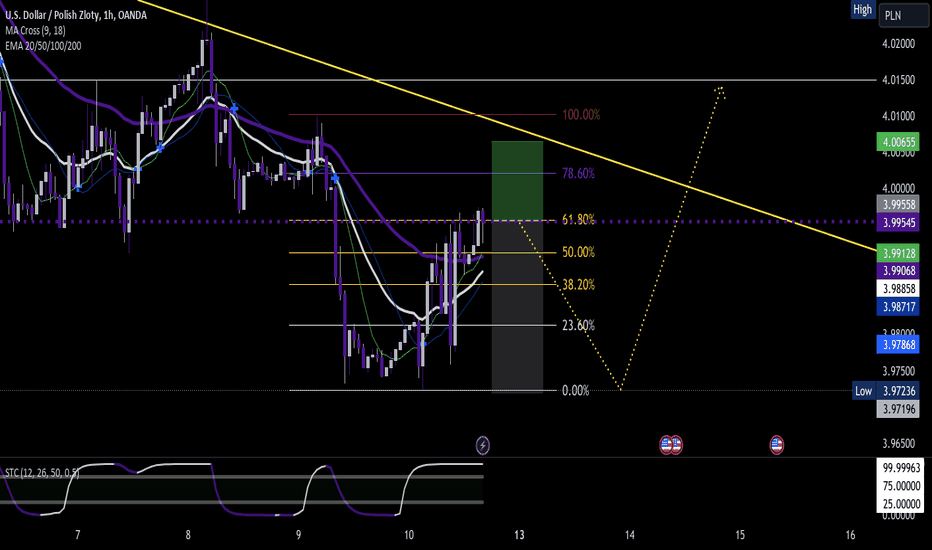Image resolution: width=932 pixels, height=550 pixels.
Task: Select the STC (12, 26, 50, 0.5) indicator label
Action: (42, 473)
